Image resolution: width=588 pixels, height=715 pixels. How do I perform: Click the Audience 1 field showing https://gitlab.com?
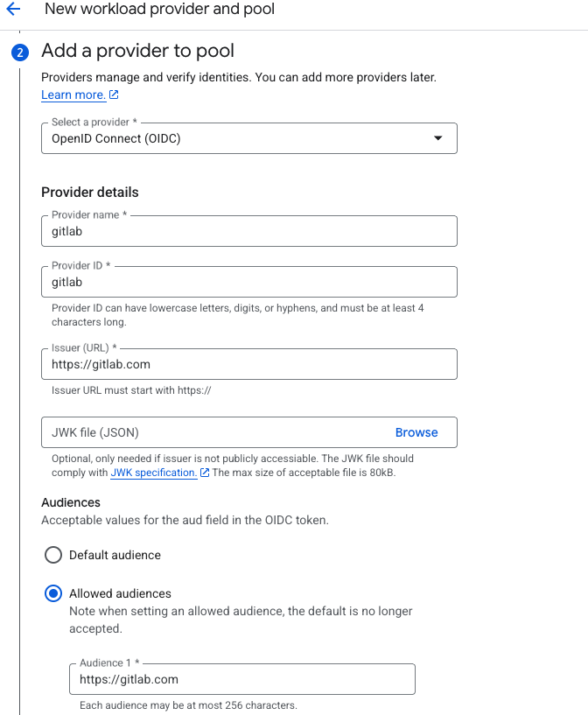241,679
